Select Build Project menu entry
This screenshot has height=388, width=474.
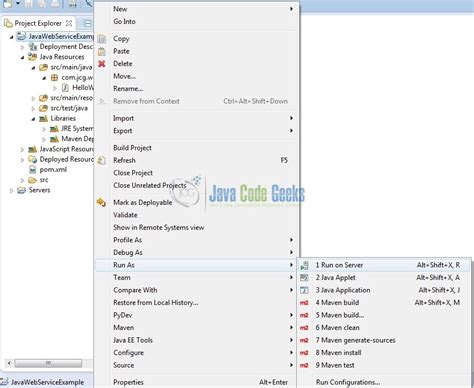pyautogui.click(x=197, y=148)
